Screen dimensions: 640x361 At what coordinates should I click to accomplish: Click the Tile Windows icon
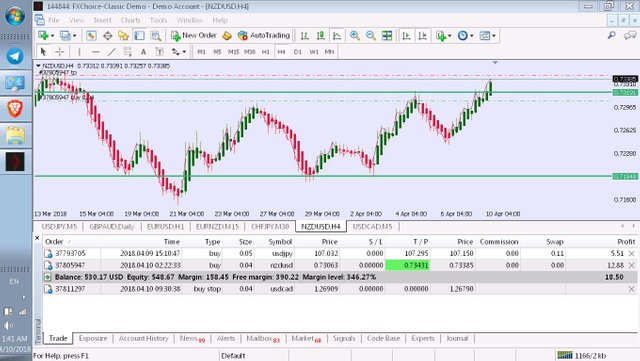[x=387, y=36]
